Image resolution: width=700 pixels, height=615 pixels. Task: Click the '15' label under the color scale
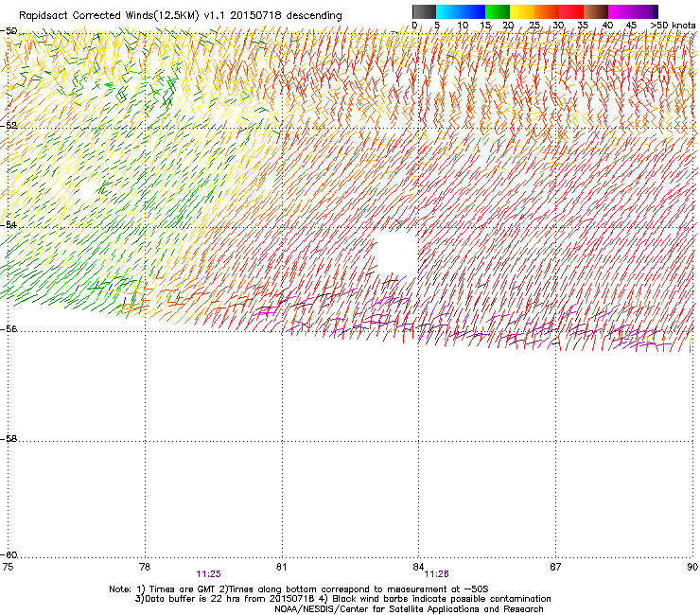click(x=485, y=26)
